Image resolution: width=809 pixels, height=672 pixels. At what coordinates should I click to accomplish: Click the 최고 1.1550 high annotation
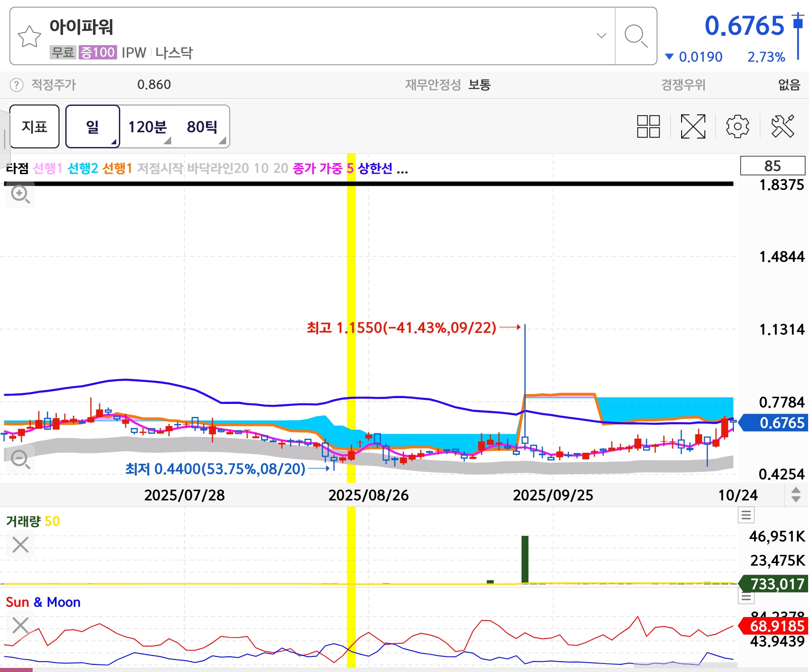(x=401, y=328)
